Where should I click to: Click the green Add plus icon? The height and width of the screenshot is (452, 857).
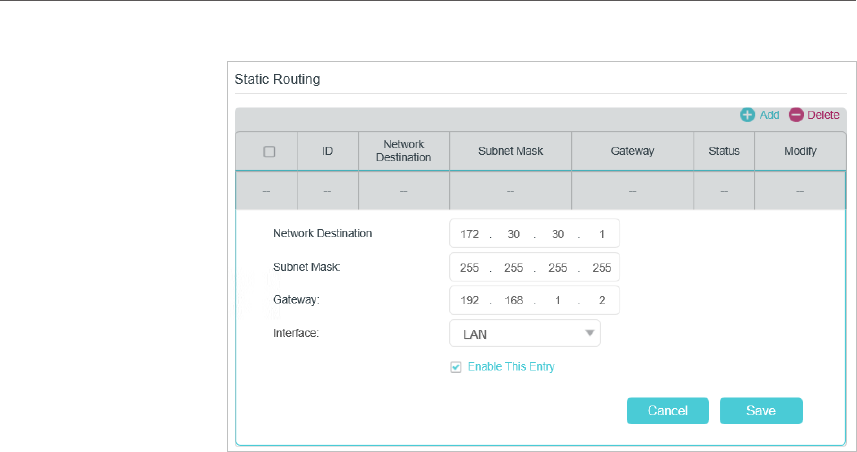(x=747, y=115)
